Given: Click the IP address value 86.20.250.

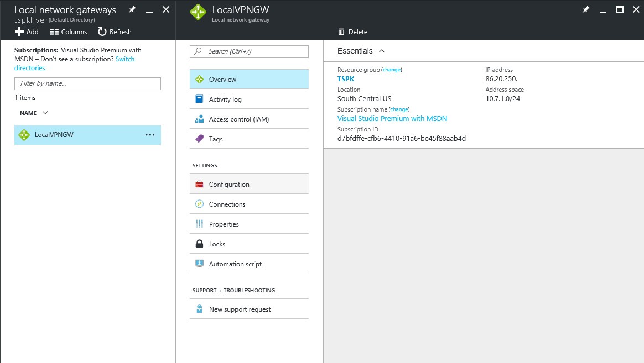Looking at the screenshot, I should 501,79.
